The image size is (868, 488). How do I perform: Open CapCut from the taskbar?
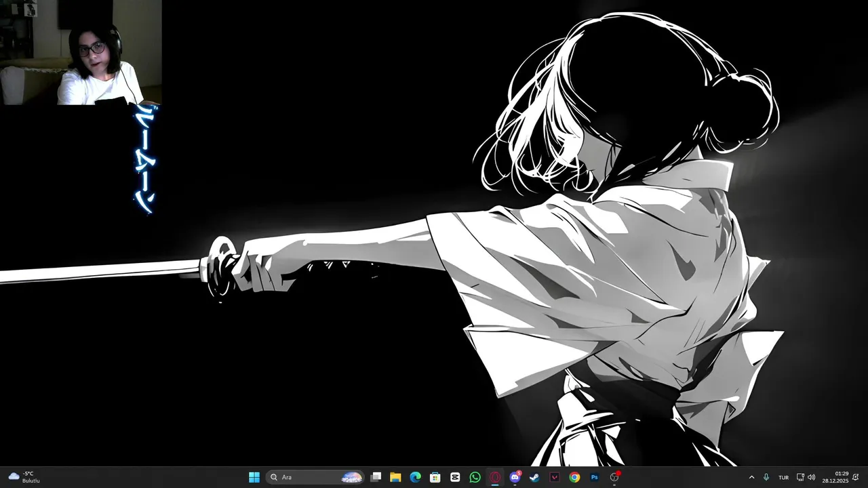(x=455, y=477)
